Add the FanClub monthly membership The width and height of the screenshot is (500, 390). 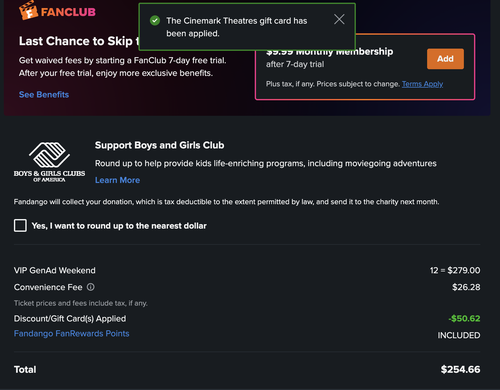[445, 59]
